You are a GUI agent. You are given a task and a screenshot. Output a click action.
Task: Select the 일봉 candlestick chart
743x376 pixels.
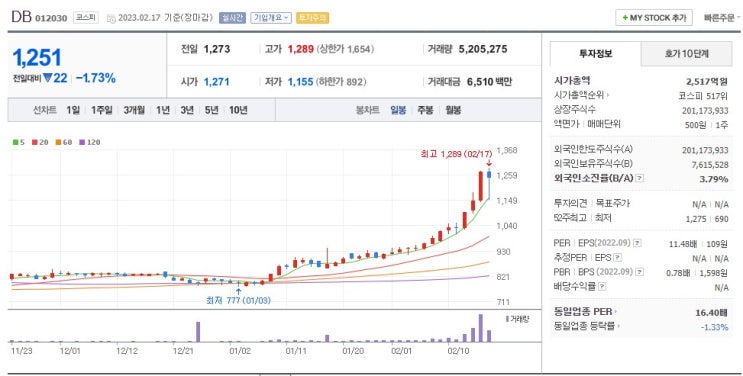398,110
